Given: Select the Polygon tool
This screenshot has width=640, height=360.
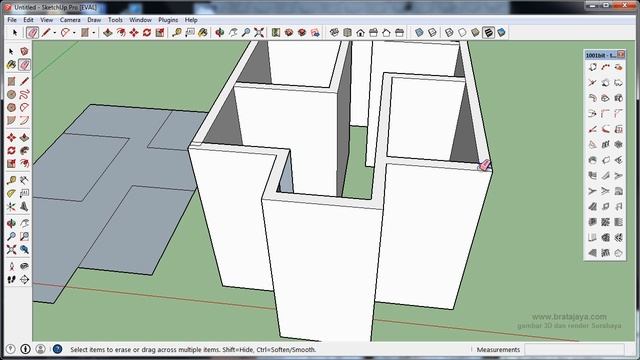Looking at the screenshot, I should pos(11,107).
